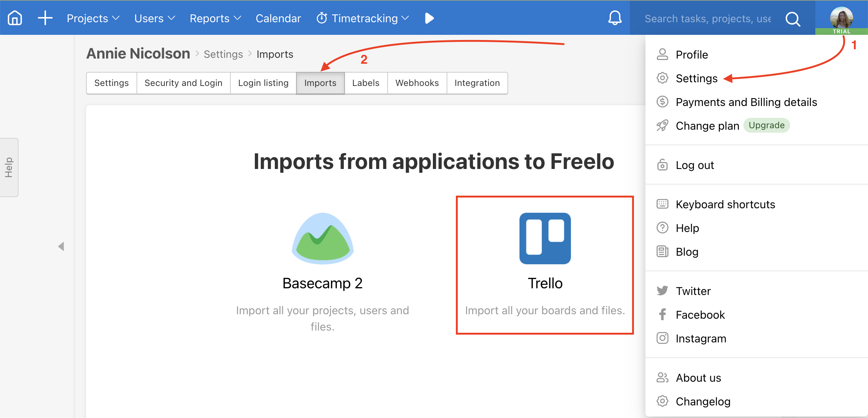Switch to the Labels tab
This screenshot has width=868, height=418.
tap(366, 83)
